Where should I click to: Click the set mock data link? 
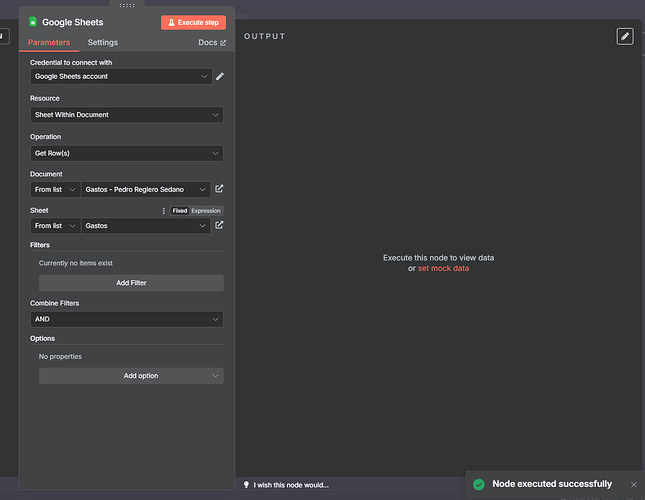tap(443, 268)
